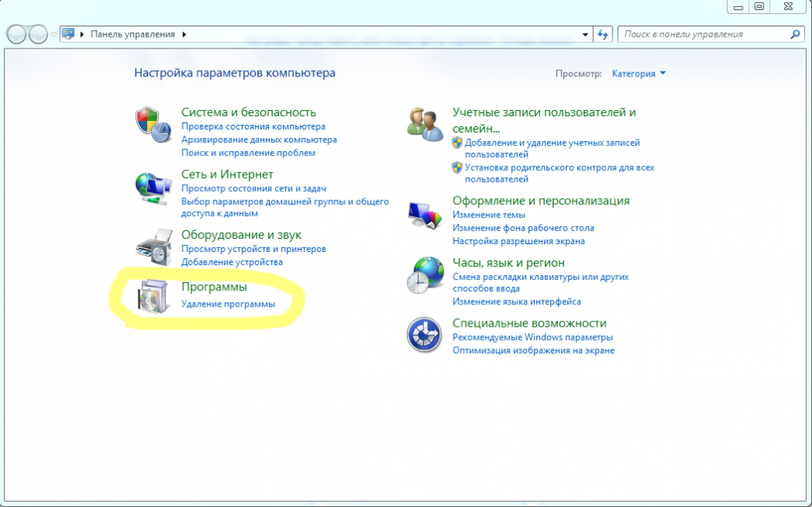Open the Network and Internet globe icon
Viewport: 812px width, 507px height.
coord(154,188)
